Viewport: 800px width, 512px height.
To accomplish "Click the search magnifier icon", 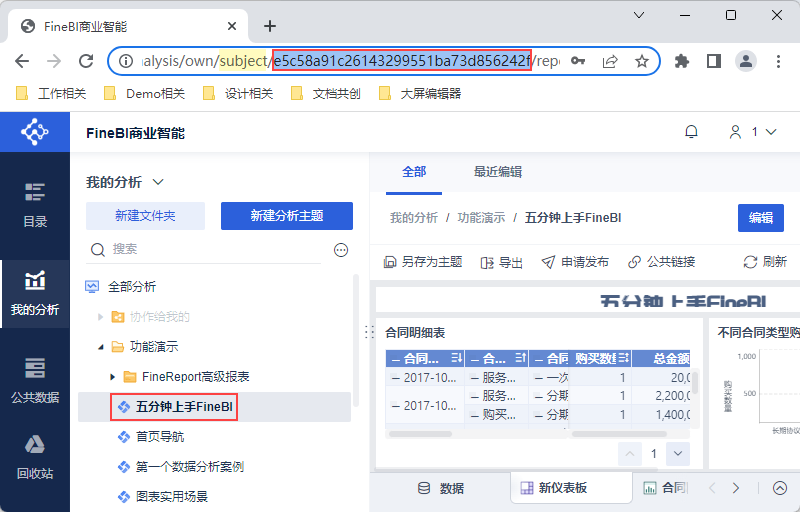I will (x=97, y=249).
